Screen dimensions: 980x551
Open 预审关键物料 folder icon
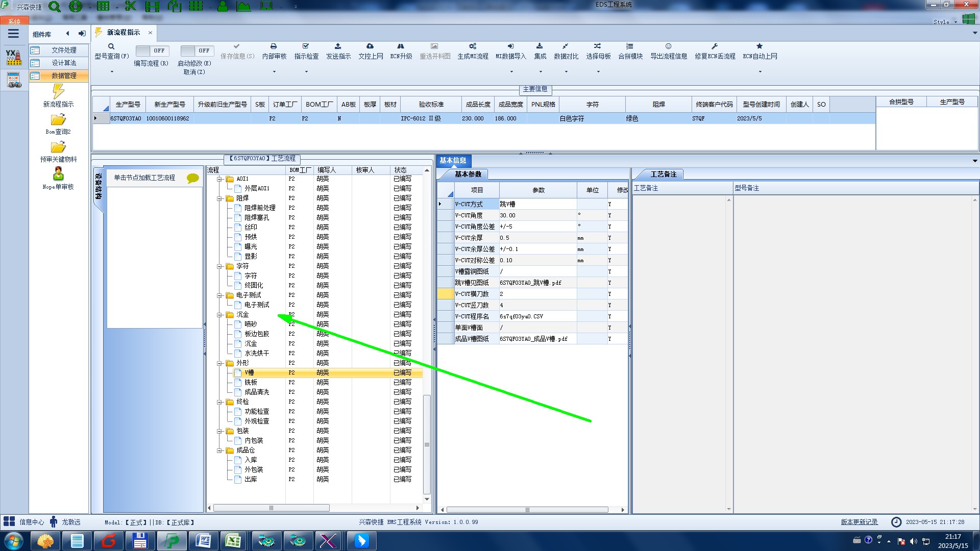click(58, 147)
